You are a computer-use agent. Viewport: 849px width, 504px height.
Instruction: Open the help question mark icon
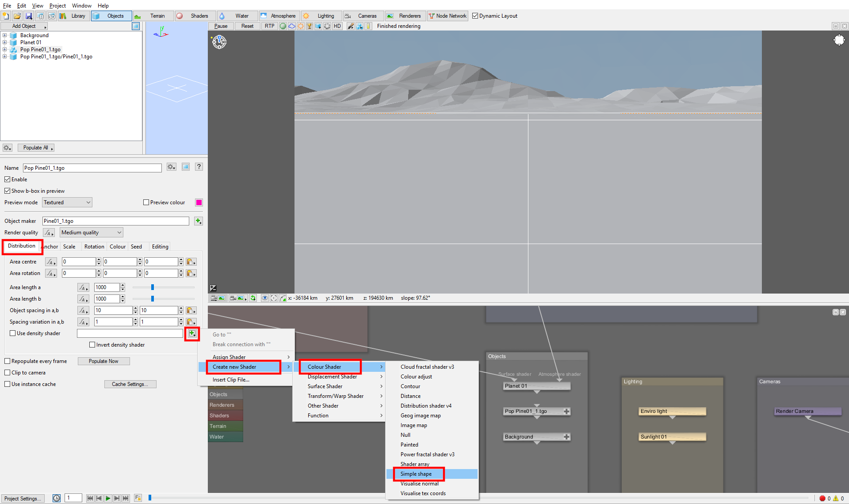tap(199, 167)
